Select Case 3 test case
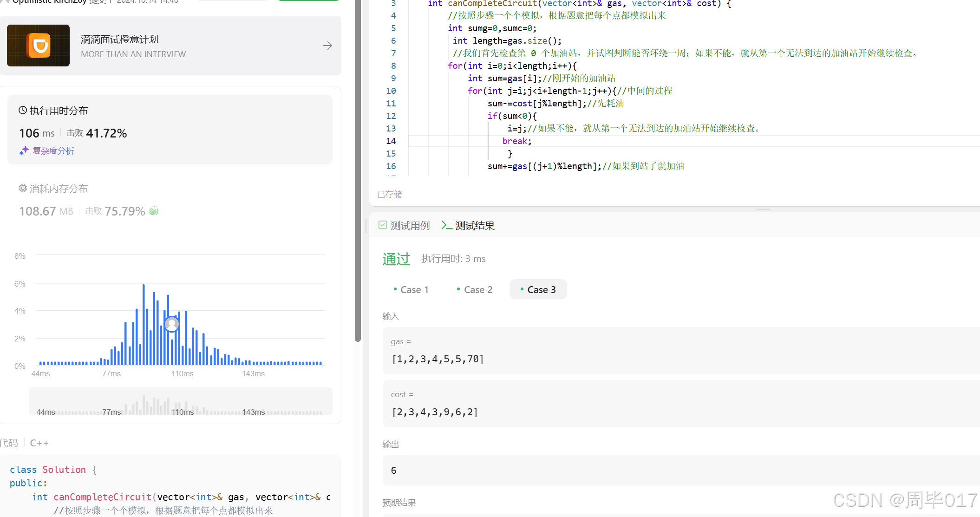The image size is (980, 517). pyautogui.click(x=538, y=289)
